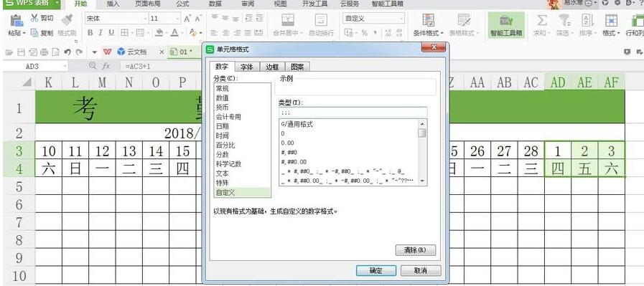Click the Wrap Text (自动换行) icon
The height and width of the screenshot is (286, 644).
pyautogui.click(x=321, y=19)
